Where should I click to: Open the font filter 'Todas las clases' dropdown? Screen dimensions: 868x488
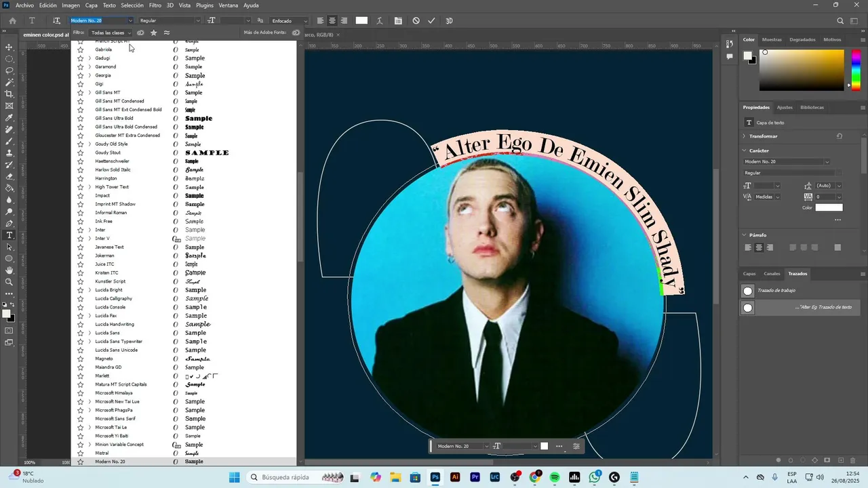111,33
